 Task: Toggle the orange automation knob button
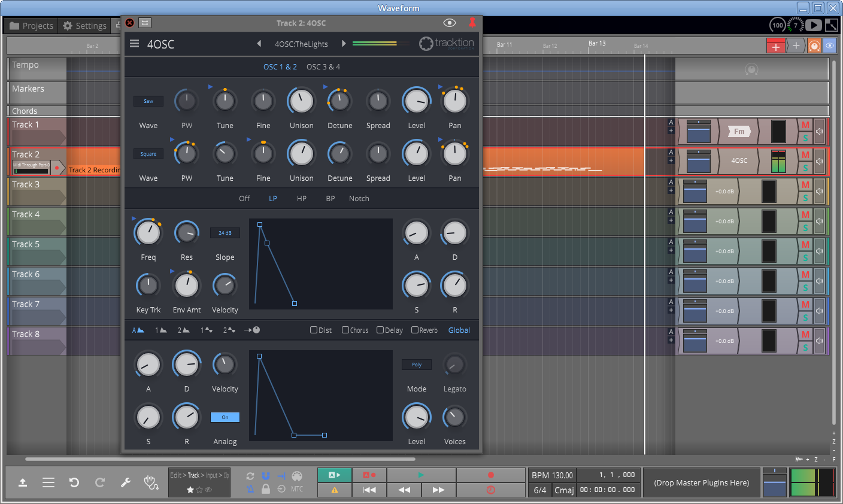pyautogui.click(x=814, y=45)
